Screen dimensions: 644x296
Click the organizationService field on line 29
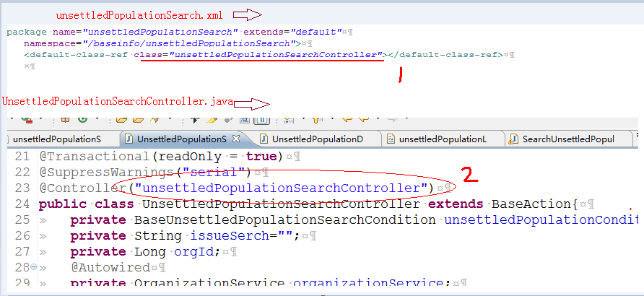point(368,283)
